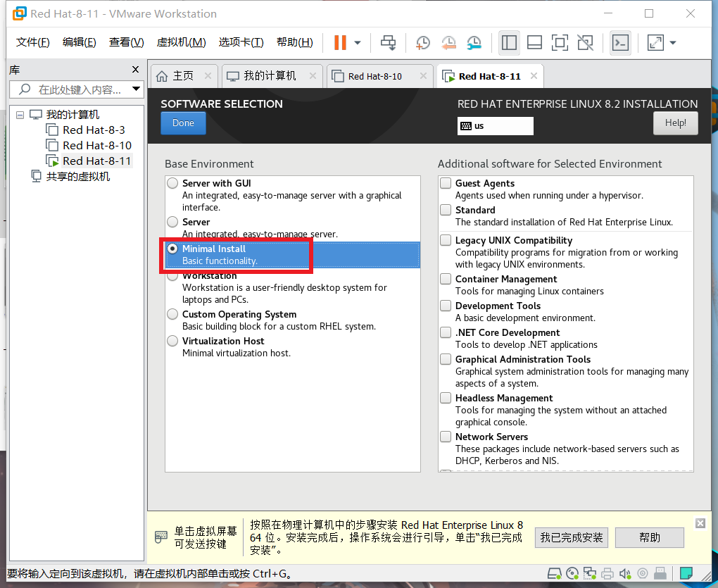Click the network adapter status icon
This screenshot has height=588, width=718.
tap(590, 573)
